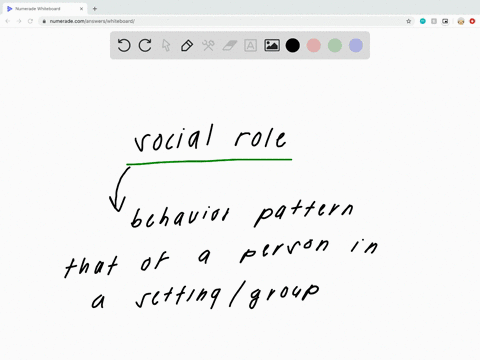The height and width of the screenshot is (360, 480).
Task: Bookmark this page with star
Action: coord(409,21)
